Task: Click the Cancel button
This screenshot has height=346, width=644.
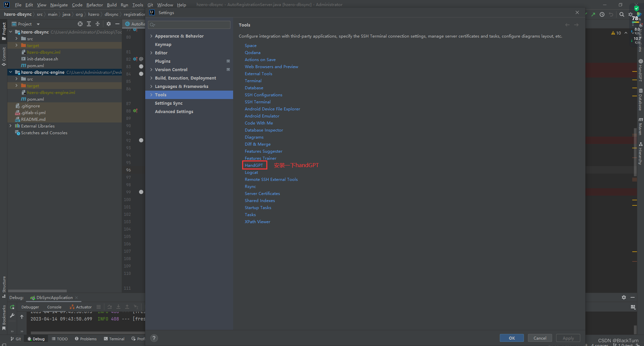Action: click(x=540, y=338)
